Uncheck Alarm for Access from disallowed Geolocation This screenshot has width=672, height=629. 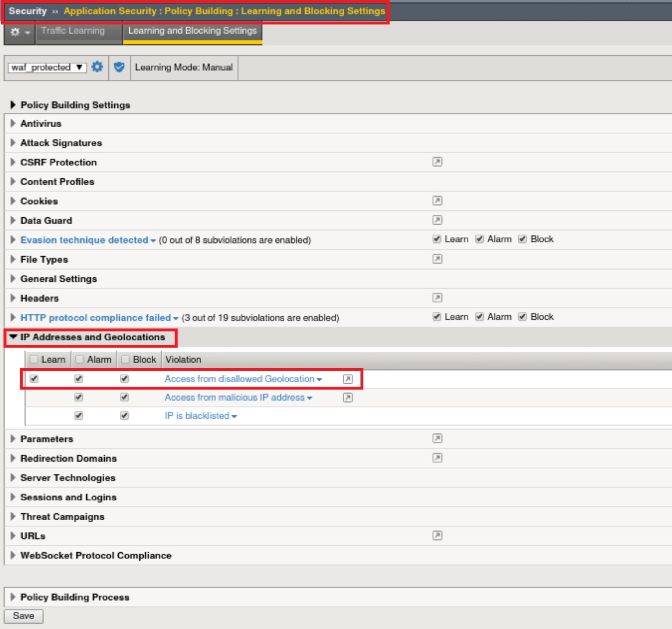[79, 379]
